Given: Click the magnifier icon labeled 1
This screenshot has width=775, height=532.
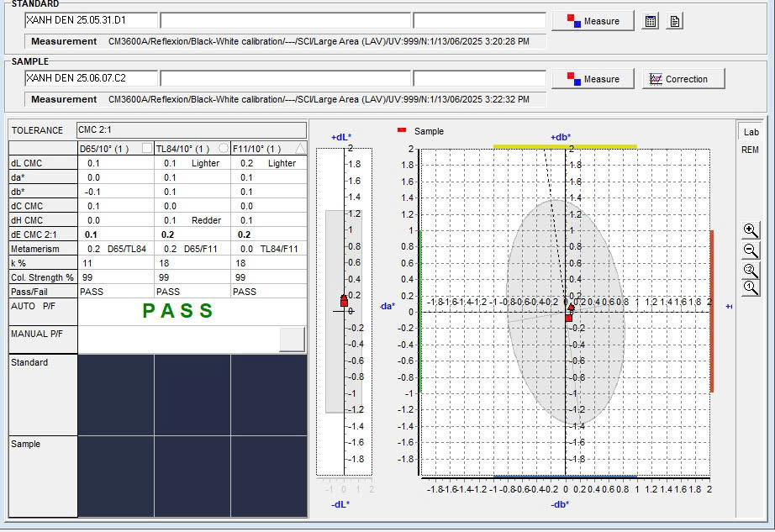Looking at the screenshot, I should click(x=751, y=288).
